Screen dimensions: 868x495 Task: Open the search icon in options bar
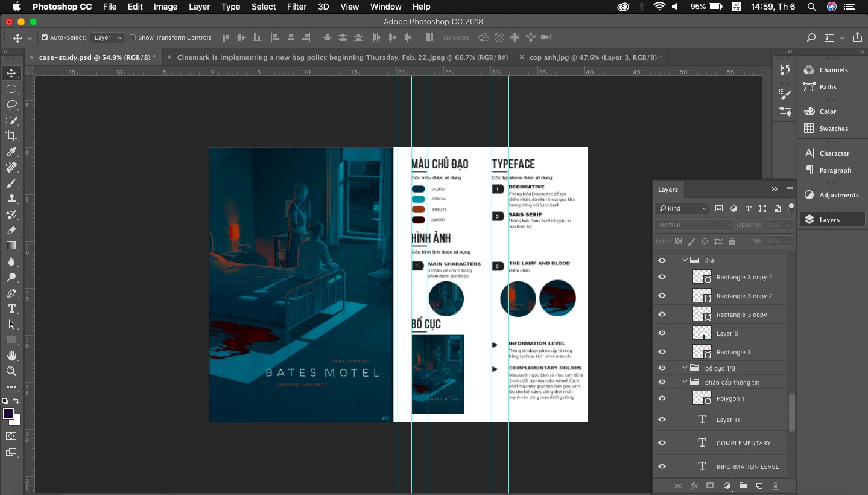(811, 37)
